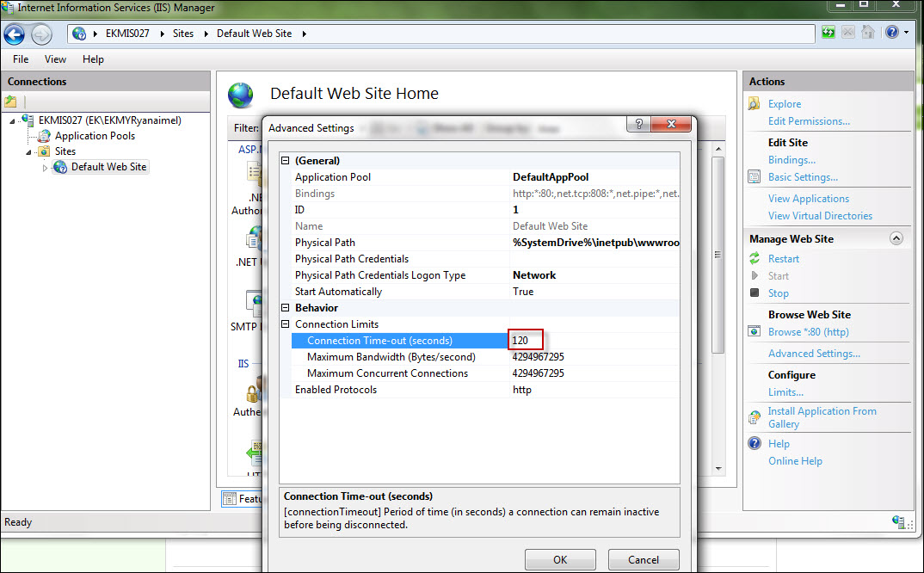Image resolution: width=924 pixels, height=573 pixels.
Task: Open the Explore link
Action: [x=785, y=104]
